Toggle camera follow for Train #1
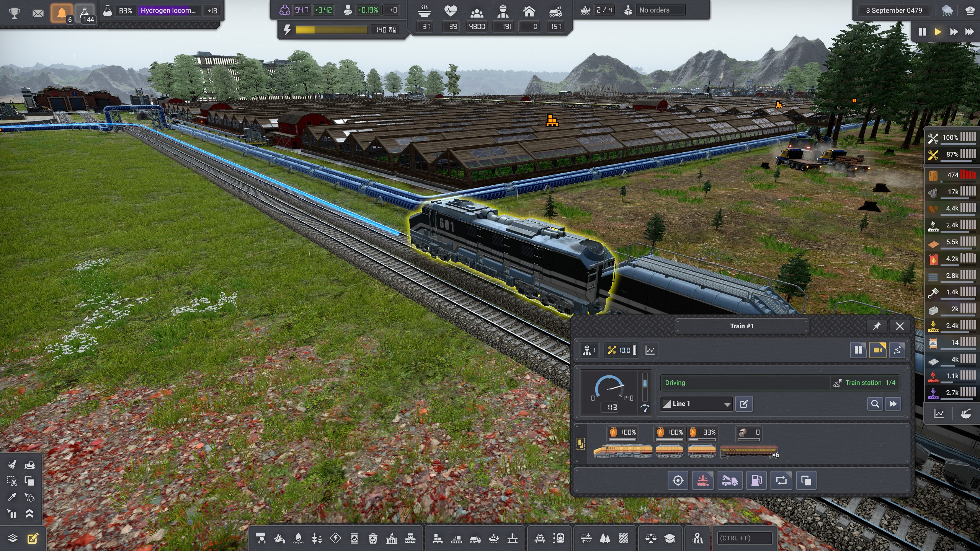Viewport: 980px width, 551px height. click(x=878, y=350)
